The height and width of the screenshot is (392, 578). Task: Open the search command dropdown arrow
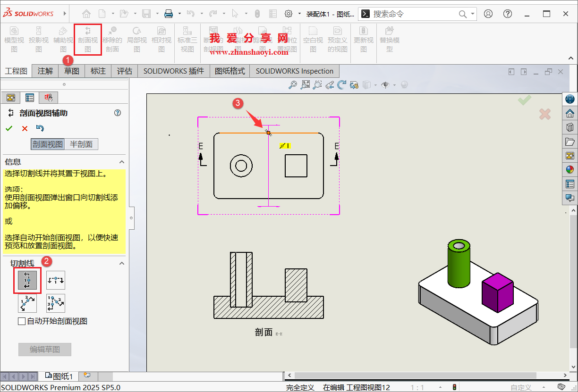(473, 14)
